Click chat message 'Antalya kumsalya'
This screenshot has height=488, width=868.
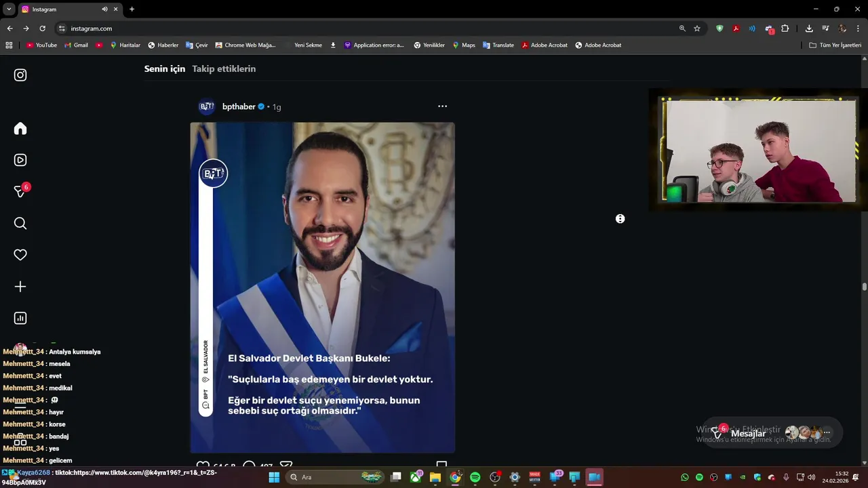52,352
